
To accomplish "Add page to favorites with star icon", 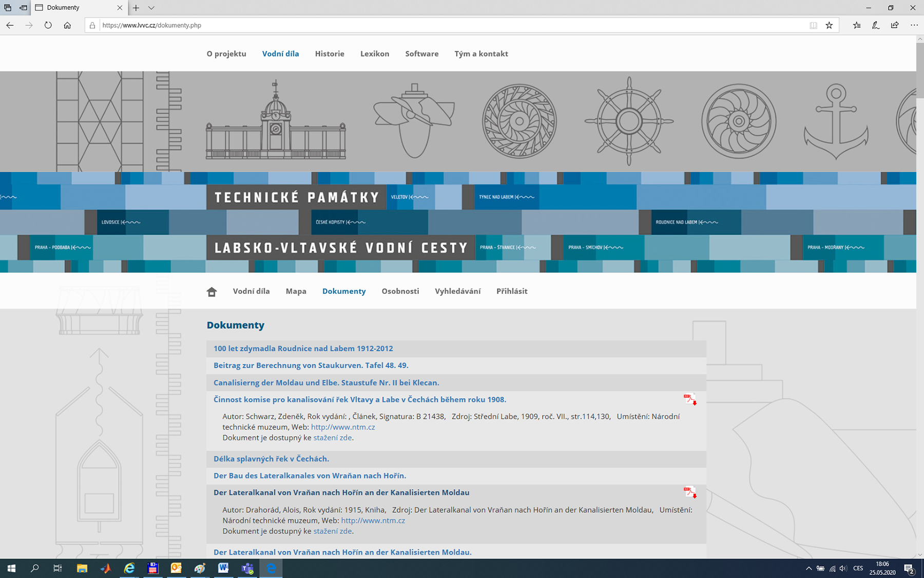I will tap(829, 25).
